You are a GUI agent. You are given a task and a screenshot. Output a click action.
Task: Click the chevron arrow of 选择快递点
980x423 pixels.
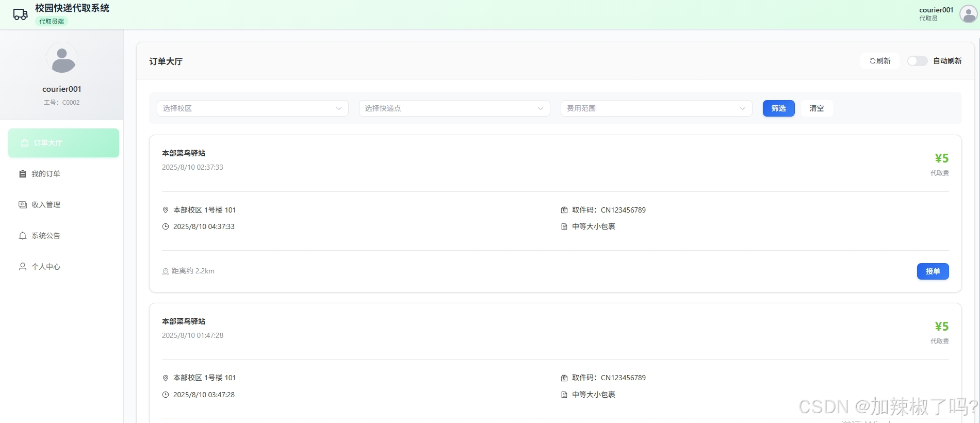pos(541,108)
